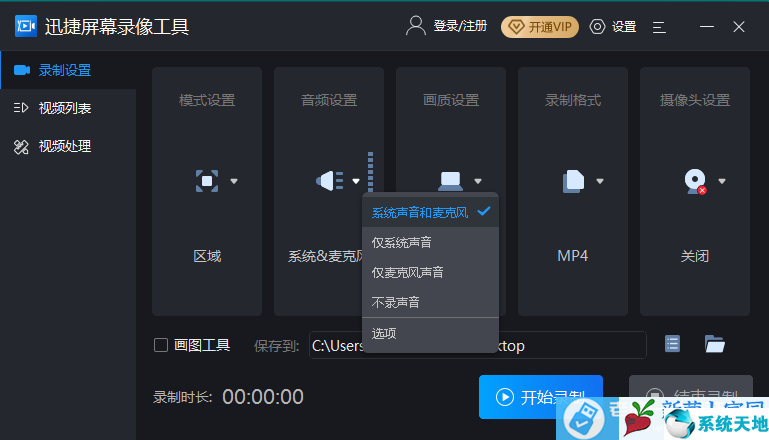Open the 登录/注册 link
The width and height of the screenshot is (769, 440).
(x=460, y=26)
